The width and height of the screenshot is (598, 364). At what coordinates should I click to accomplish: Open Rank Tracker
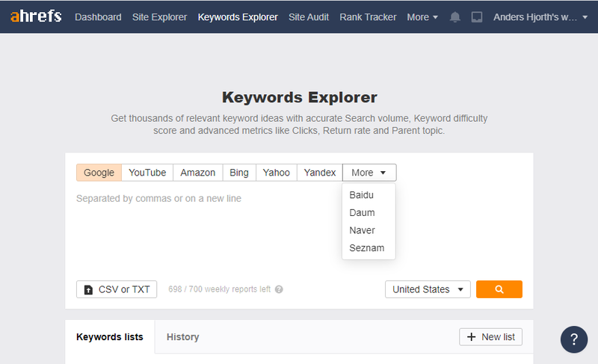368,17
